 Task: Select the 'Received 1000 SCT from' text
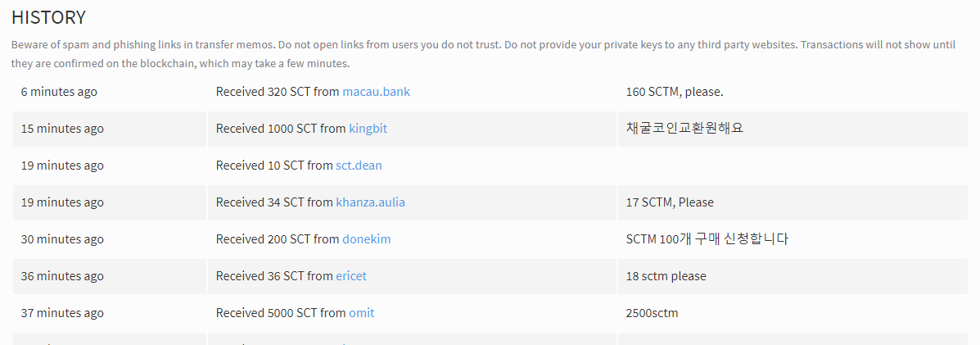click(x=281, y=129)
